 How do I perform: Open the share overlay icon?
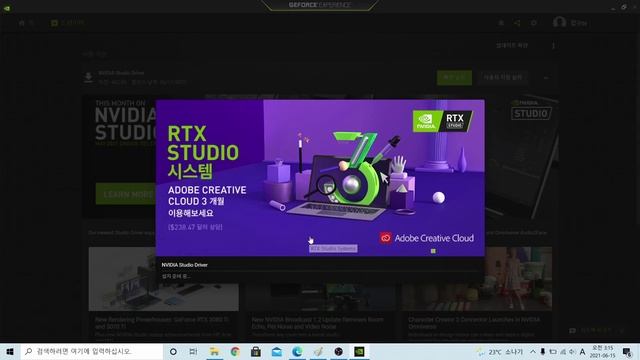517,23
